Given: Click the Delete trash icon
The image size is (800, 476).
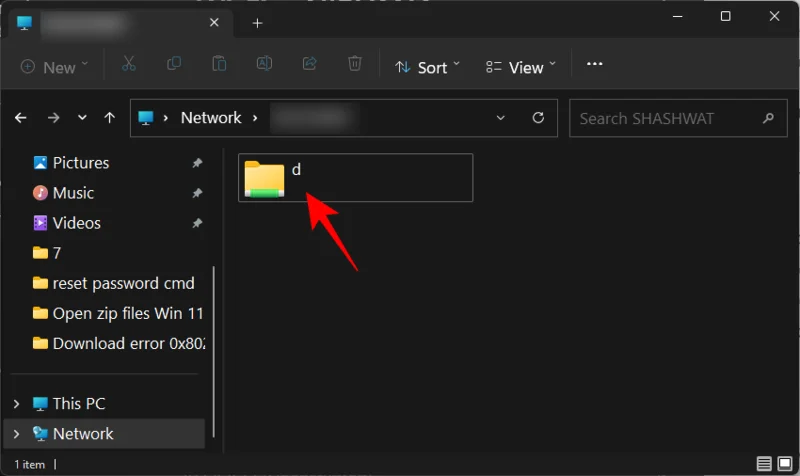Looking at the screenshot, I should 355,64.
